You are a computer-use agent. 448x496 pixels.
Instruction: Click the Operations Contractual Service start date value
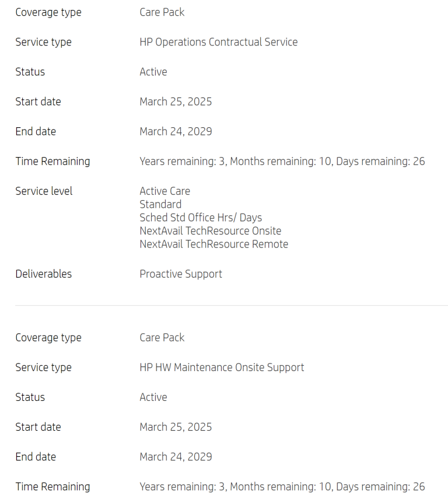click(x=176, y=102)
